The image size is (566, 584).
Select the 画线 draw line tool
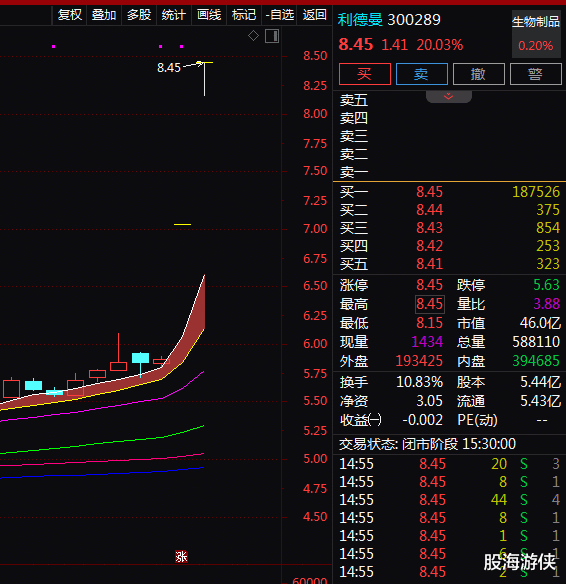209,15
